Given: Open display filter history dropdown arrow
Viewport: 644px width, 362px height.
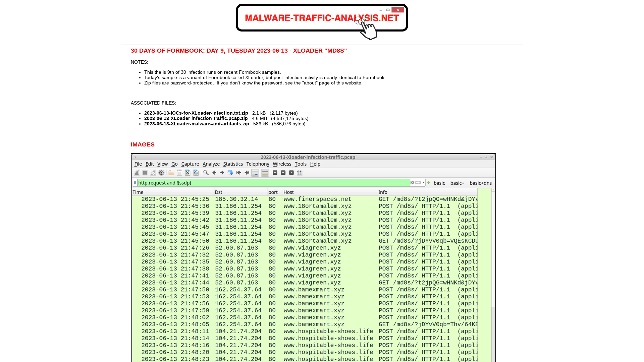Looking at the screenshot, I should click(x=423, y=183).
